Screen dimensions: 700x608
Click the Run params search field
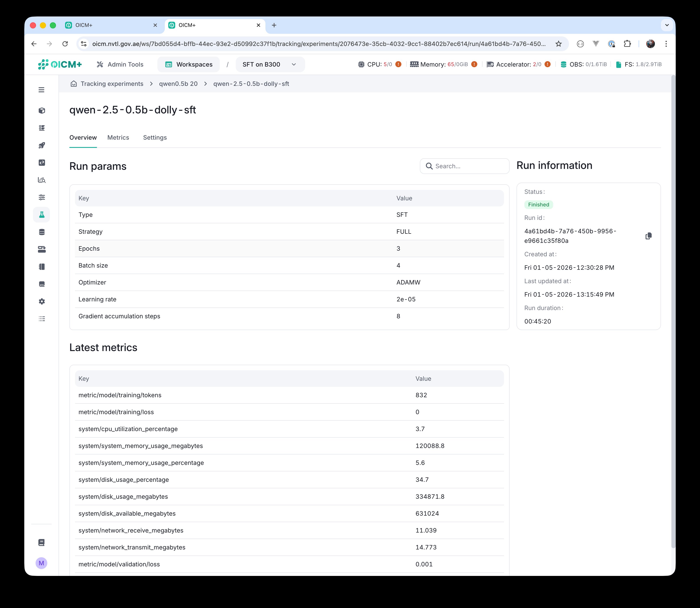click(x=464, y=166)
